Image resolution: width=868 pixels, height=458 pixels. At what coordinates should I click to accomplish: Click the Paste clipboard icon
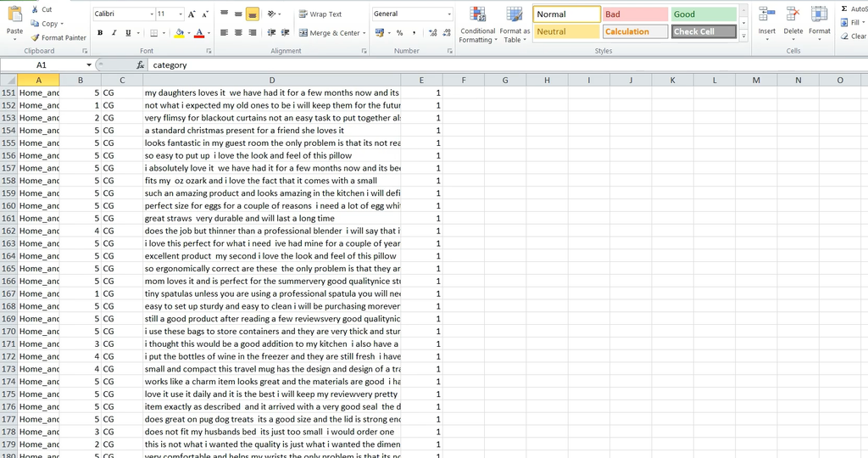15,14
